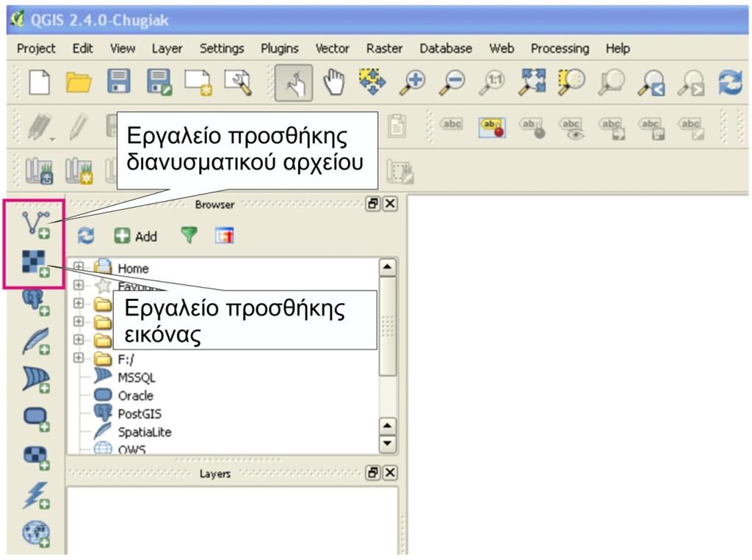
Task: Open the Processing menu
Action: (x=560, y=48)
